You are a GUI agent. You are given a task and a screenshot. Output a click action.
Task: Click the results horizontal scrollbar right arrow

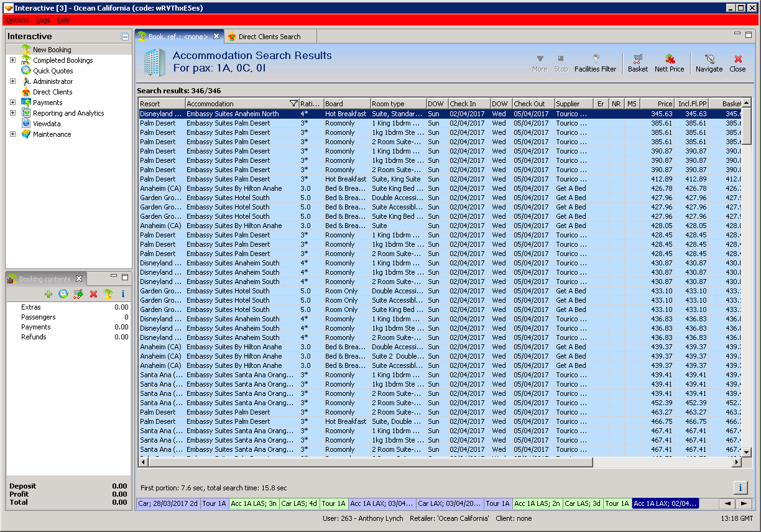[737, 462]
